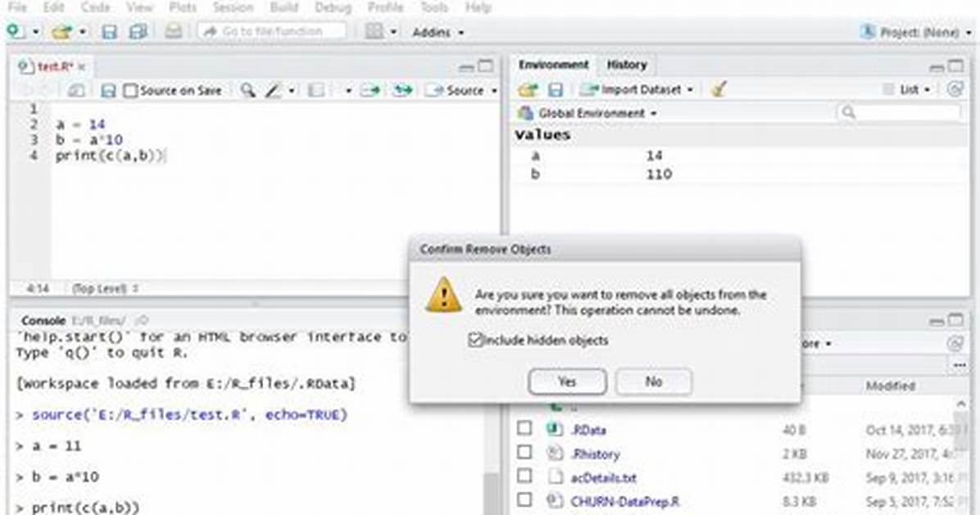Check the CHURN-DataPrep.R file checkbox
Screen dimensions: 980x515
coord(524,500)
